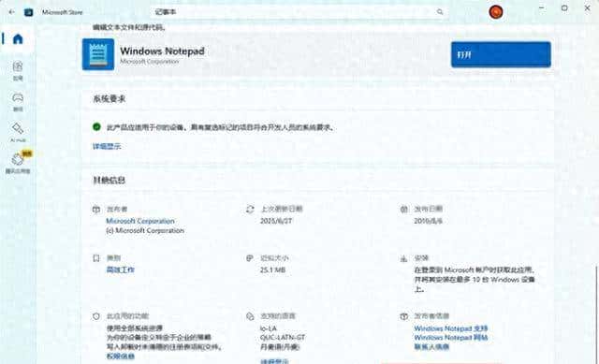Open the 联系人信息 contact link
Image resolution: width=599 pixels, height=364 pixels.
tap(431, 347)
